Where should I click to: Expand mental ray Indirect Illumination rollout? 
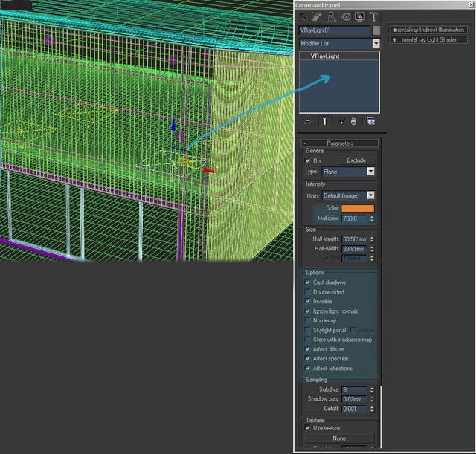coord(429,30)
